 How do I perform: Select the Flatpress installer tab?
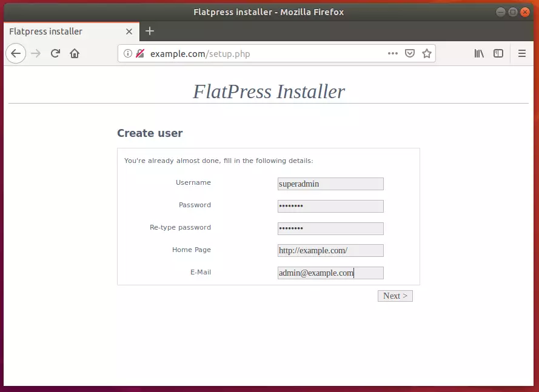click(x=72, y=32)
